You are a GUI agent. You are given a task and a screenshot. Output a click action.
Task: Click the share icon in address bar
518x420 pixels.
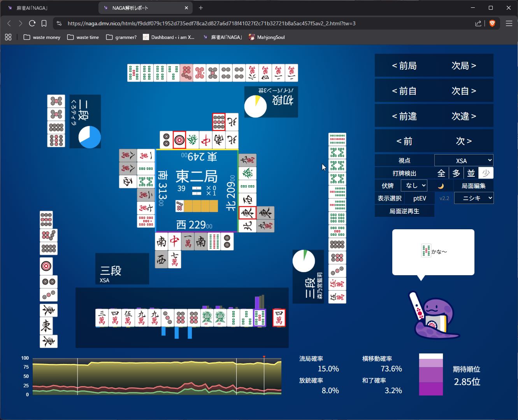478,23
